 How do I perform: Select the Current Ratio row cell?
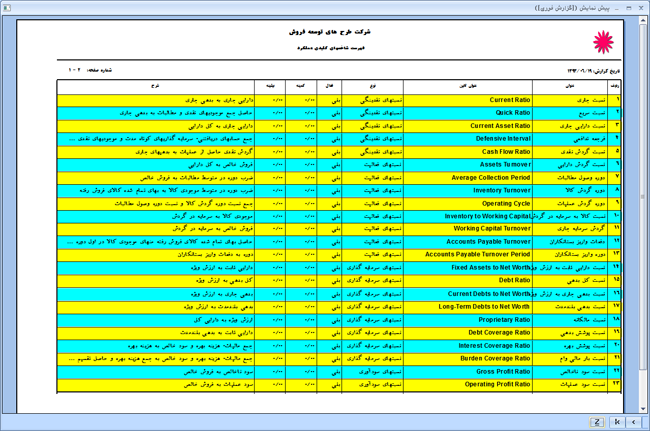point(468,100)
